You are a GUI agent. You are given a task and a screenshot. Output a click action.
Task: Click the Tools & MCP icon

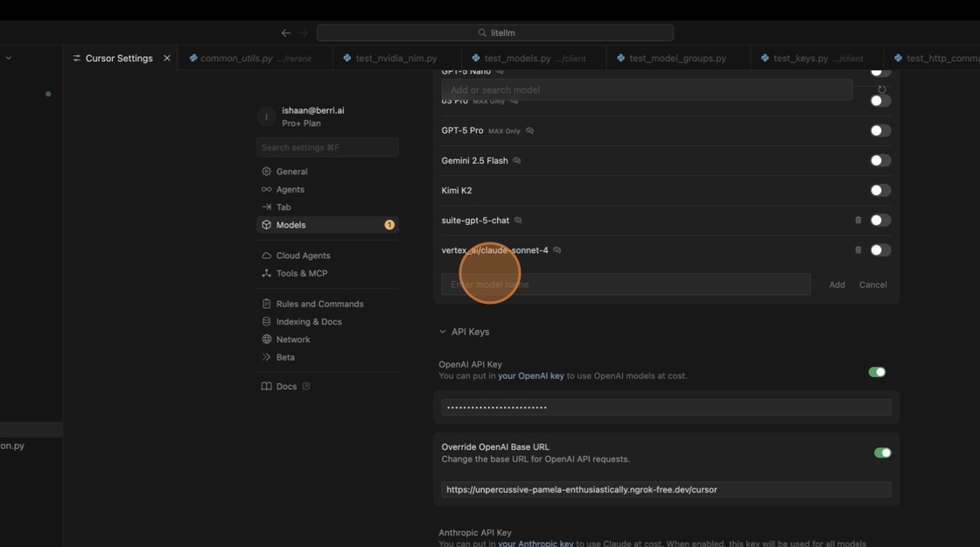266,273
